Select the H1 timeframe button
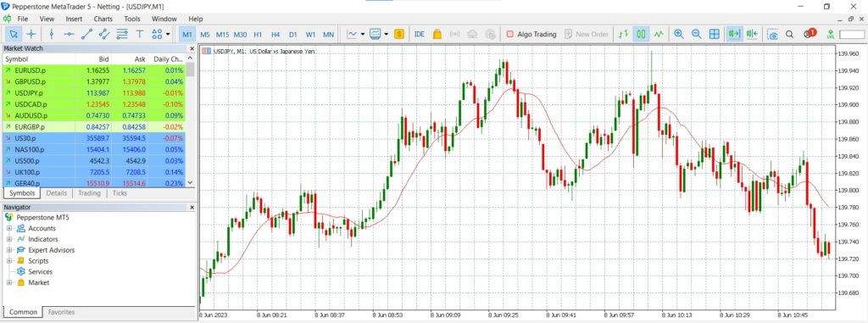 (258, 35)
